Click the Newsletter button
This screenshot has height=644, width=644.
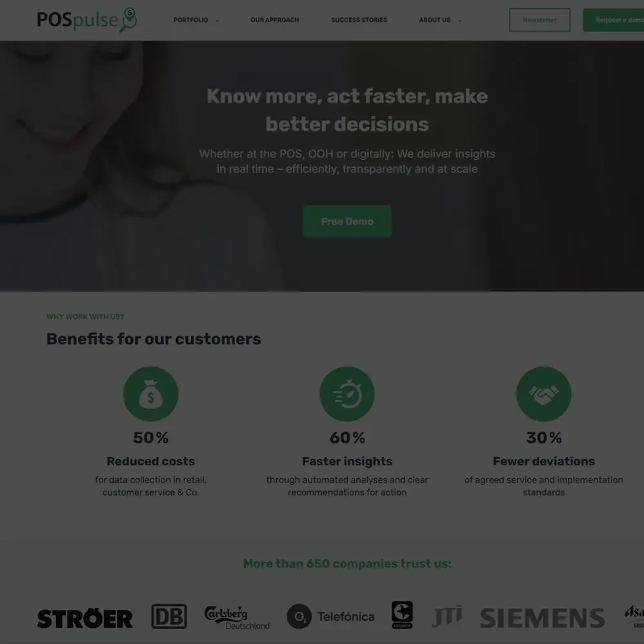[539, 20]
